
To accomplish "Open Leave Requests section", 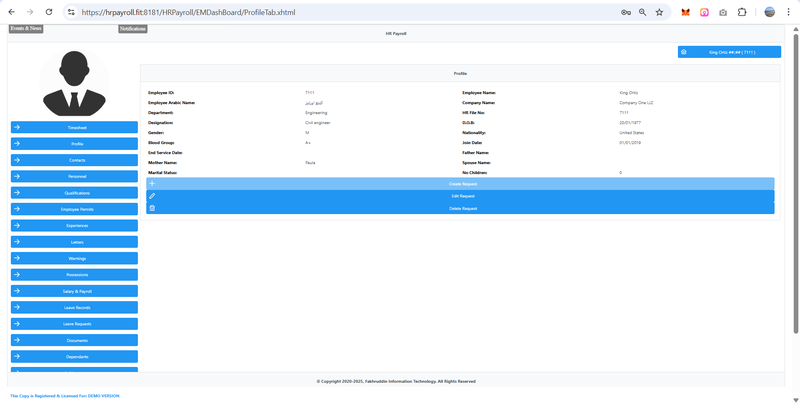I will pyautogui.click(x=74, y=324).
